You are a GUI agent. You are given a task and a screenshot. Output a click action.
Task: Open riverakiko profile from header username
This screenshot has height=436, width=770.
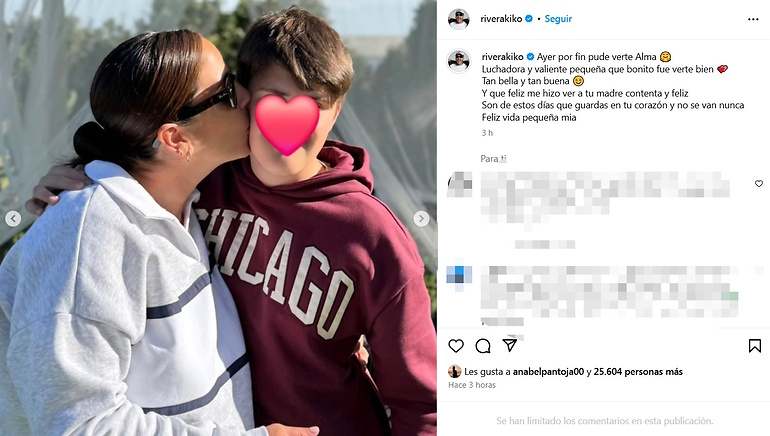coord(501,19)
